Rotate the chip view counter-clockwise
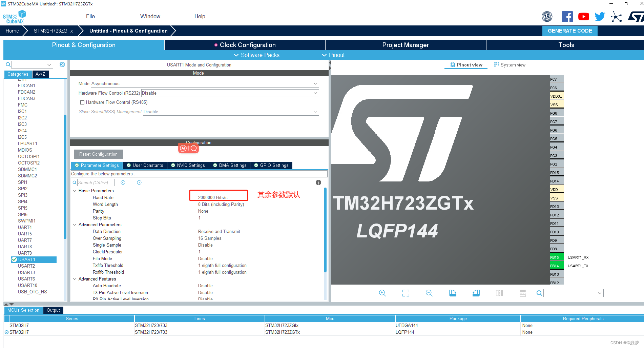Screen dimensions: 644x348 [x=476, y=293]
